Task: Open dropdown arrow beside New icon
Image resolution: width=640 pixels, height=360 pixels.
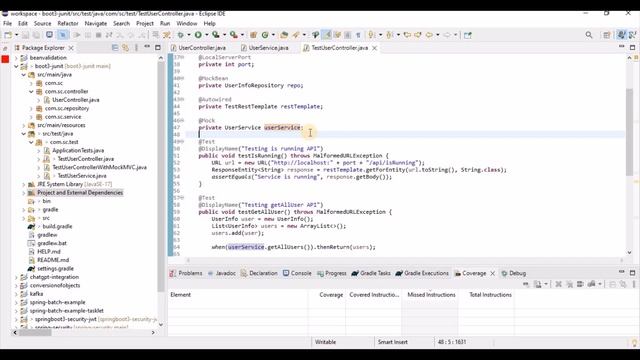Action: point(16,35)
